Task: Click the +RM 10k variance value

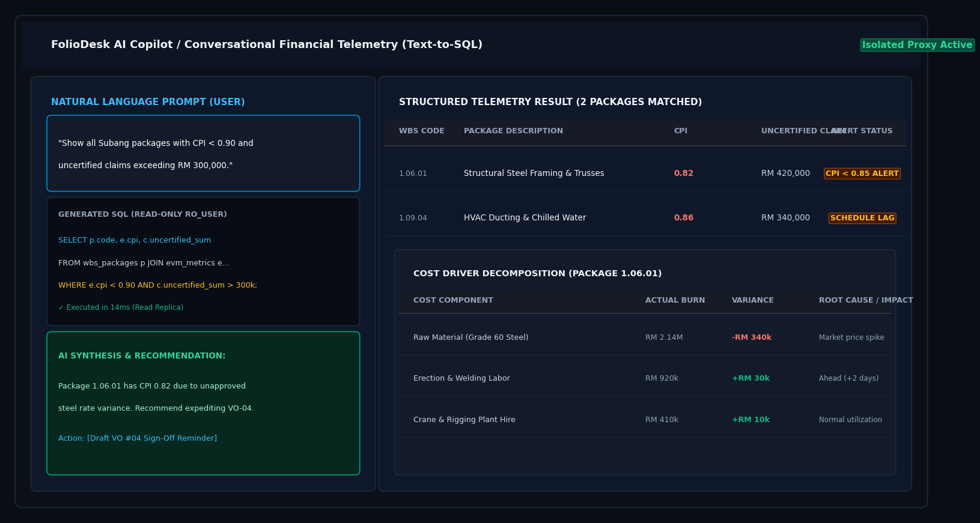Action: 750,420
